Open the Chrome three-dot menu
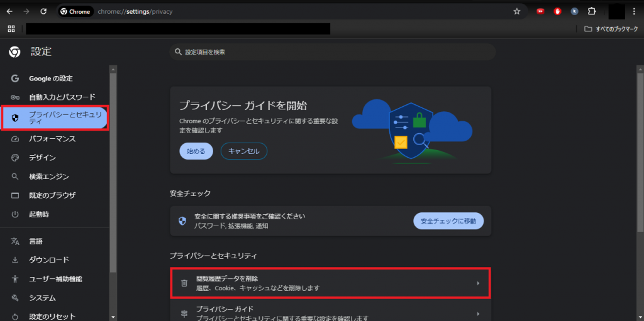The width and height of the screenshot is (644, 321). click(x=634, y=11)
